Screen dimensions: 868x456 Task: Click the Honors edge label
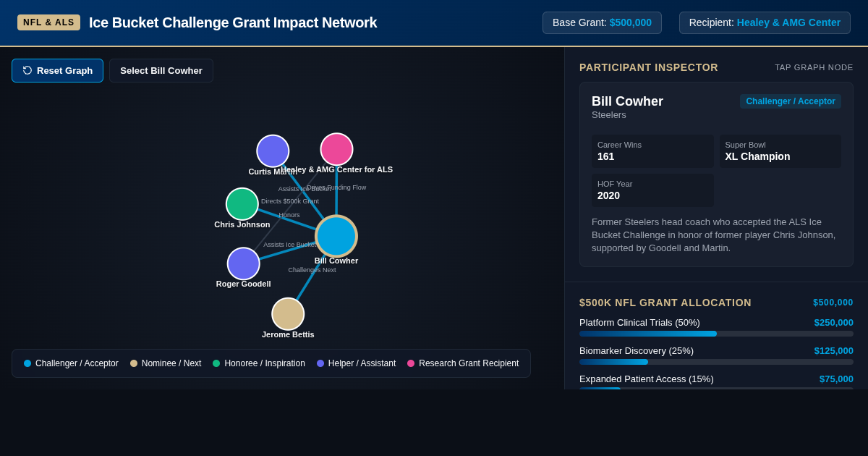pyautogui.click(x=289, y=215)
